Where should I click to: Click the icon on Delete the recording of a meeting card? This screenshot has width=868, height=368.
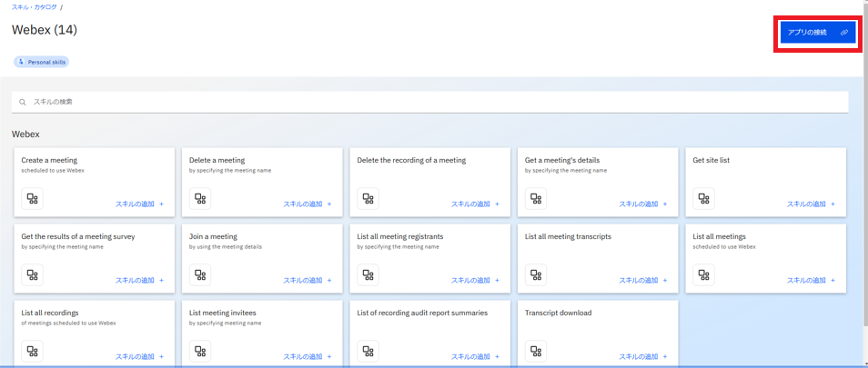tap(368, 198)
